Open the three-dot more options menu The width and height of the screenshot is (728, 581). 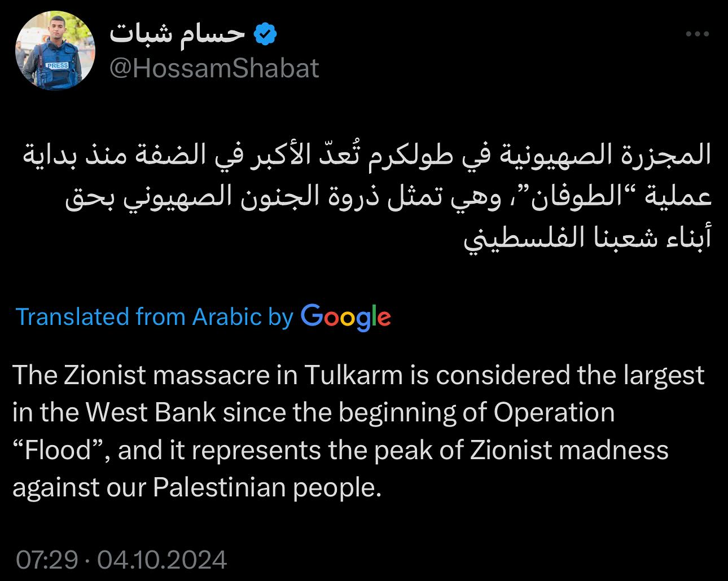tap(697, 34)
